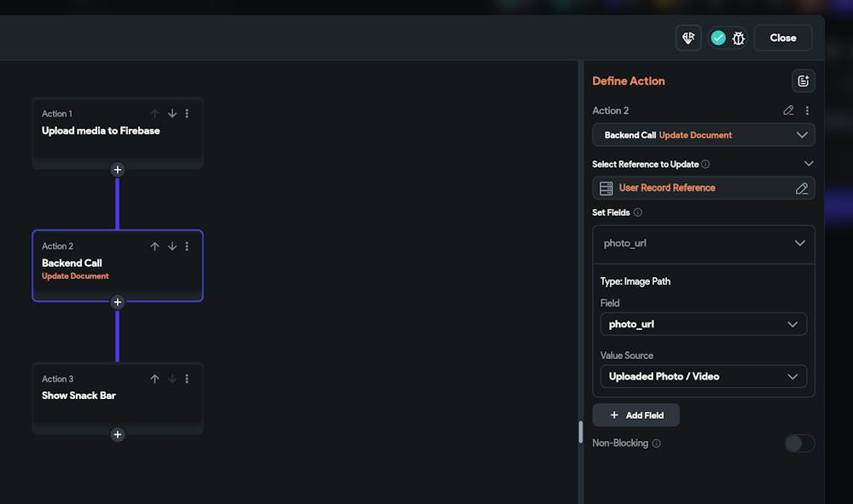Toggle the green checkmark status indicator
This screenshot has height=504, width=853.
click(718, 38)
